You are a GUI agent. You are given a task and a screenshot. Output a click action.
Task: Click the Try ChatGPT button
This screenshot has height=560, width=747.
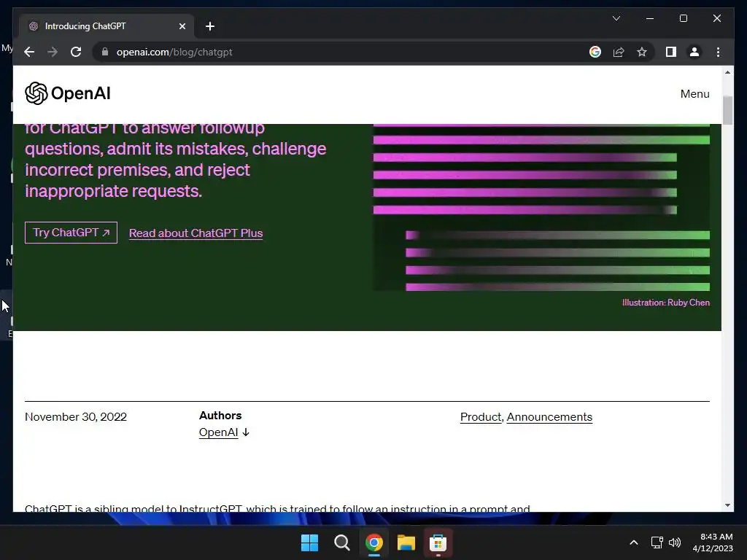pos(71,233)
